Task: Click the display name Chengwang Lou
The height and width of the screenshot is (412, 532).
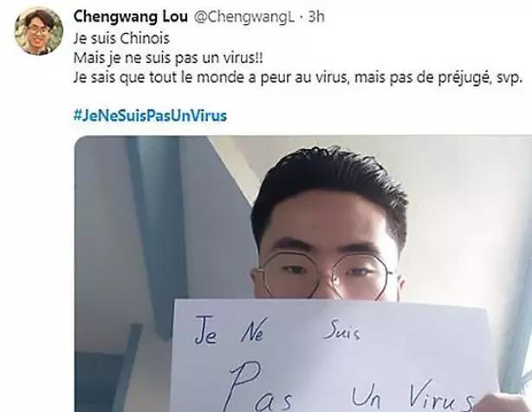Action: tap(131, 16)
